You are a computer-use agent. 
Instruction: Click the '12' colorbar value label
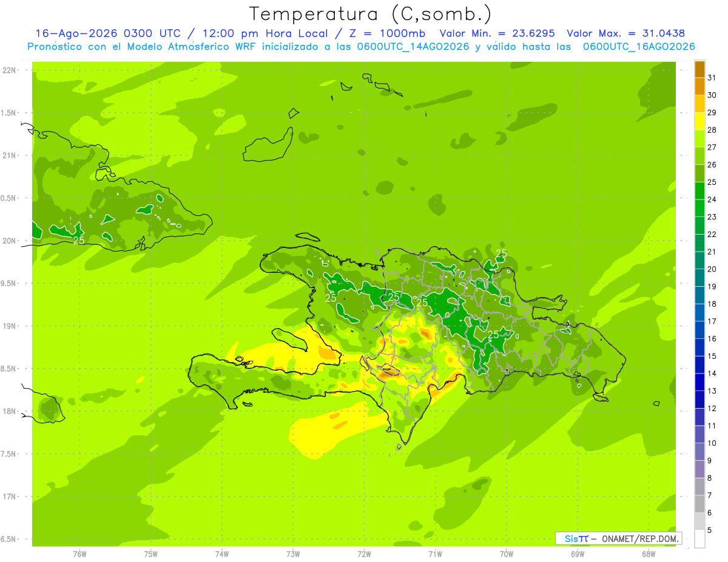pyautogui.click(x=712, y=408)
